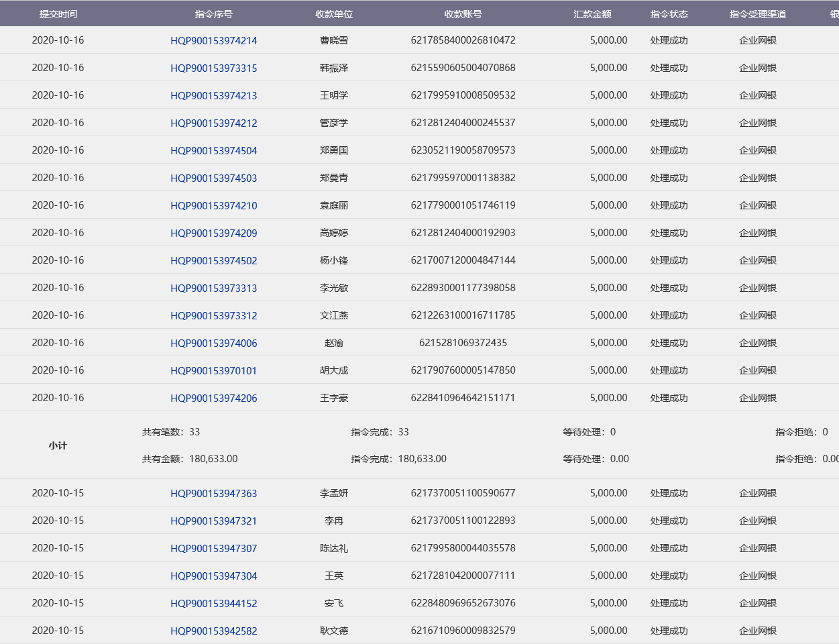
Task: Open instruction link HQP900153974214
Action: (213, 41)
